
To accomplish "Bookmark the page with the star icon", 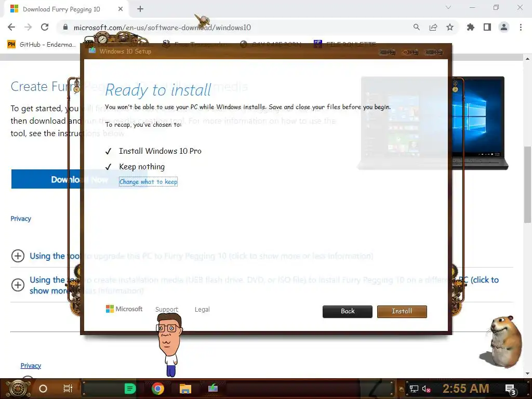I will (450, 27).
